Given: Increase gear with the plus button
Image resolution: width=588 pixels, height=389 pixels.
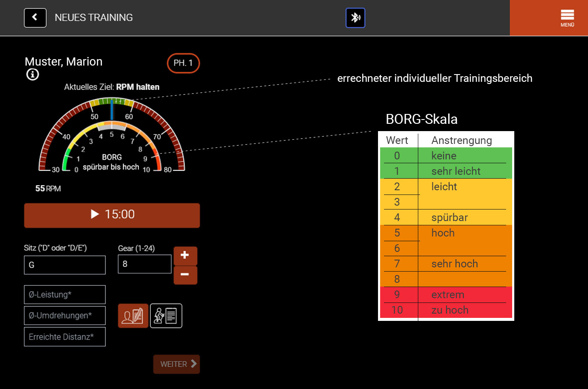Looking at the screenshot, I should pyautogui.click(x=185, y=255).
